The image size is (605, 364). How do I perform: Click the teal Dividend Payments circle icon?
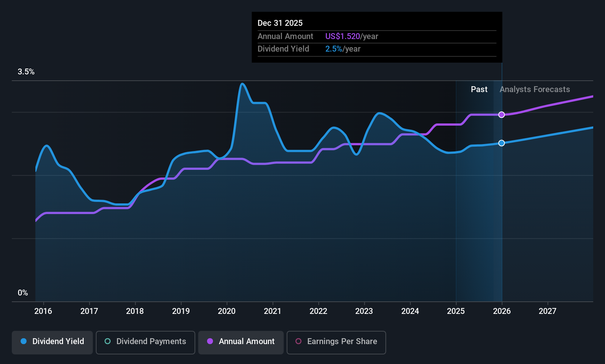[107, 342]
